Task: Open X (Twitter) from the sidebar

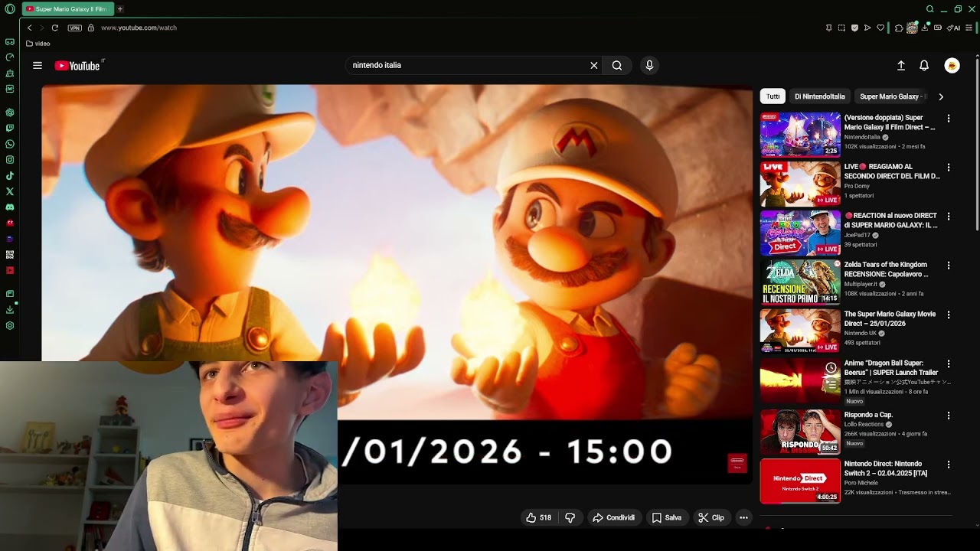Action: (10, 191)
